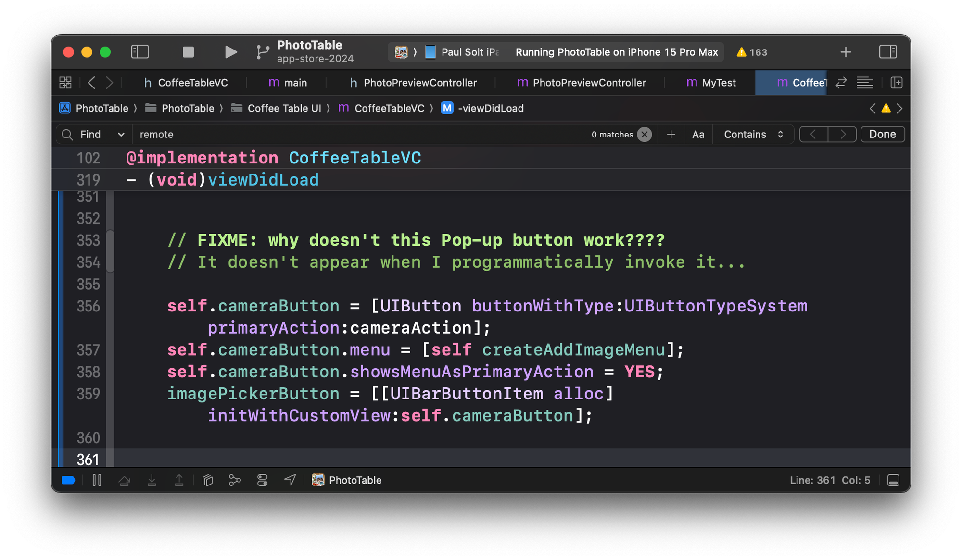Stop the running PhotoTable process
The image size is (962, 560).
188,52
